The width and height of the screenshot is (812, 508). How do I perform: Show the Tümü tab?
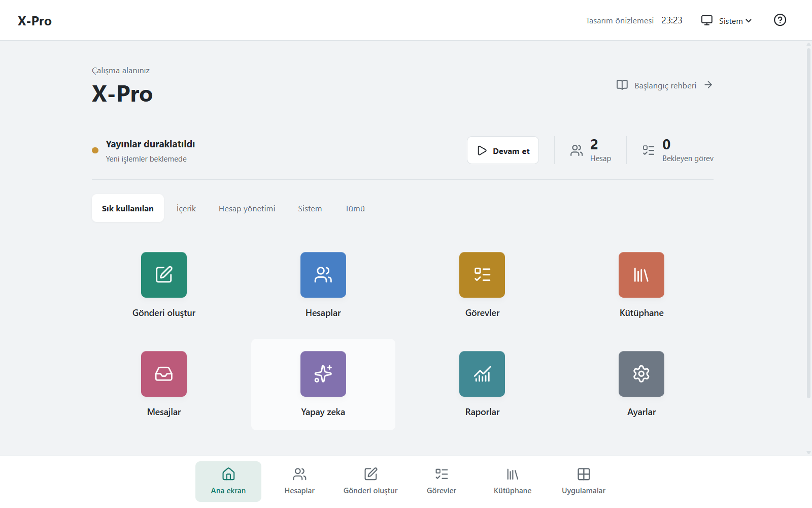[x=355, y=208]
